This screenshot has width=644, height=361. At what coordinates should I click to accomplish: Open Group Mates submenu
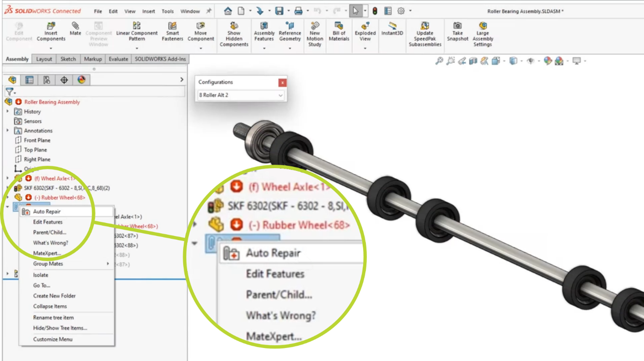(67, 264)
